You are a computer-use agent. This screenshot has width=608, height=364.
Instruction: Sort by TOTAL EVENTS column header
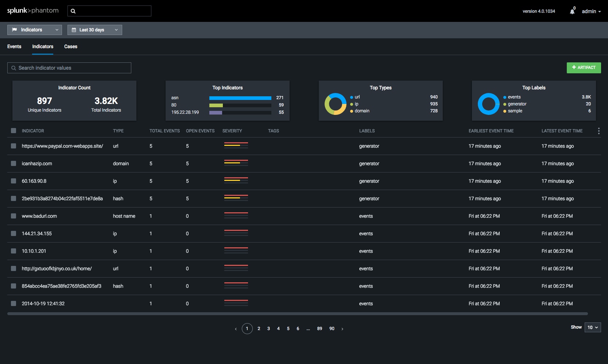(164, 131)
